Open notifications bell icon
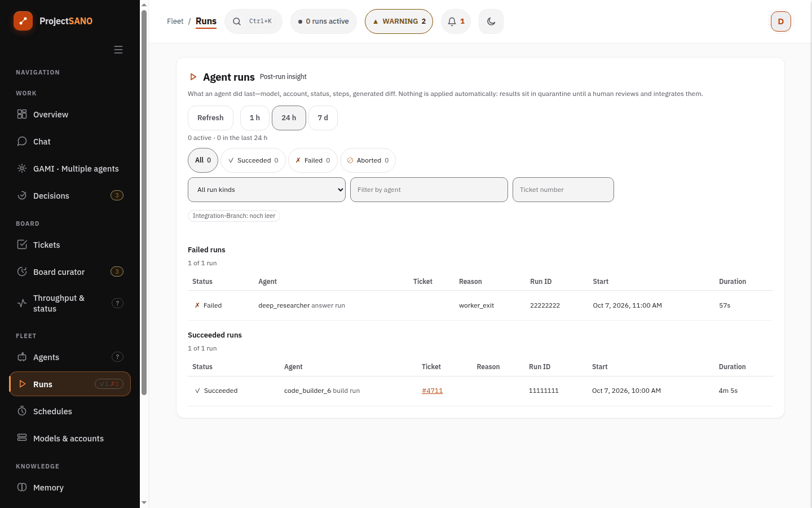Viewport: 812px width, 508px height. 452,21
